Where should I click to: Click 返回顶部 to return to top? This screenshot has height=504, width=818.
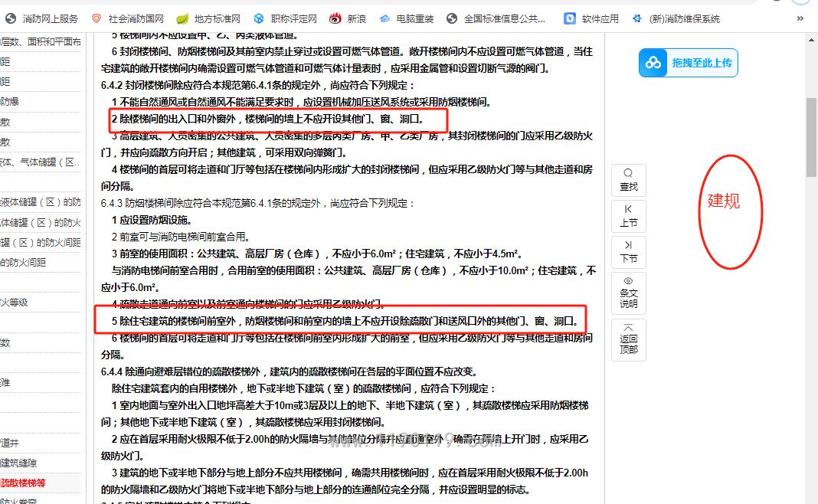[629, 339]
